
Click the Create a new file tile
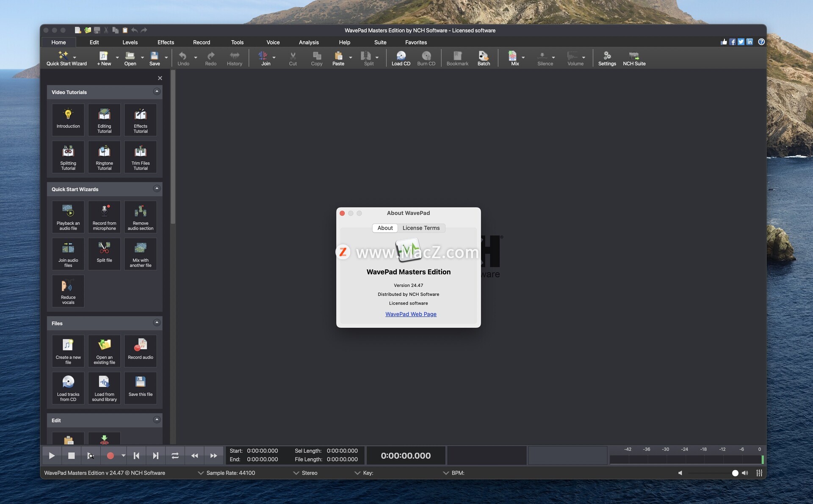tap(68, 351)
